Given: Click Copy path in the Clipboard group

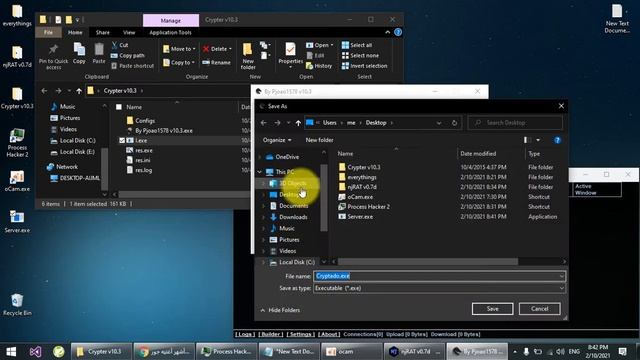Looking at the screenshot, I should point(128,56).
